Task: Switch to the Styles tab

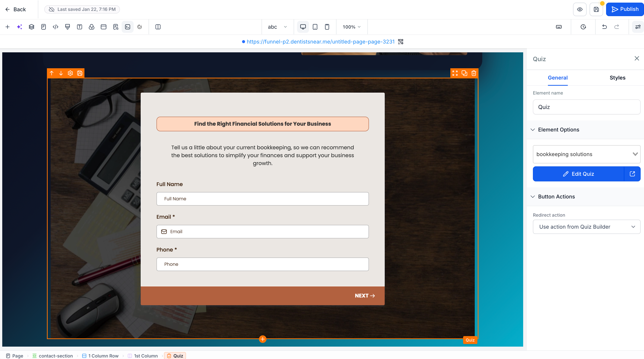Action: (618, 78)
